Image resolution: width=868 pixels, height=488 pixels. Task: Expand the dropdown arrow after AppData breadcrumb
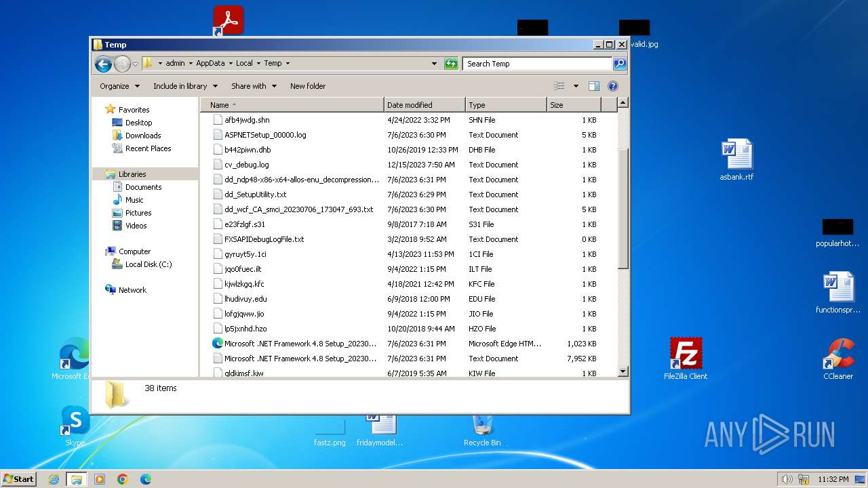(231, 64)
